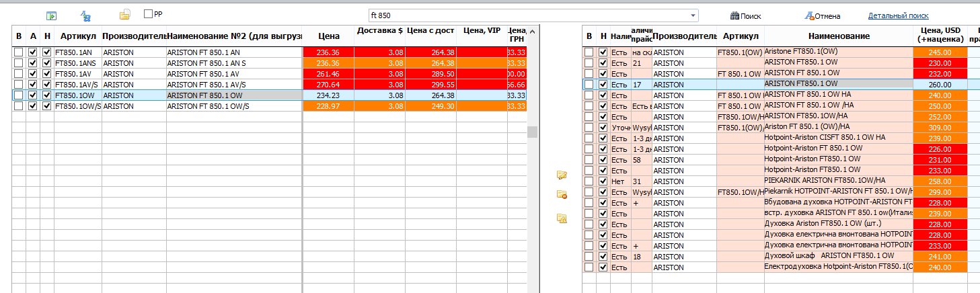Select 'Електродуховка Hotpoint-Ariston FT850.1' row
The width and height of the screenshot is (980, 293).
pos(839,267)
